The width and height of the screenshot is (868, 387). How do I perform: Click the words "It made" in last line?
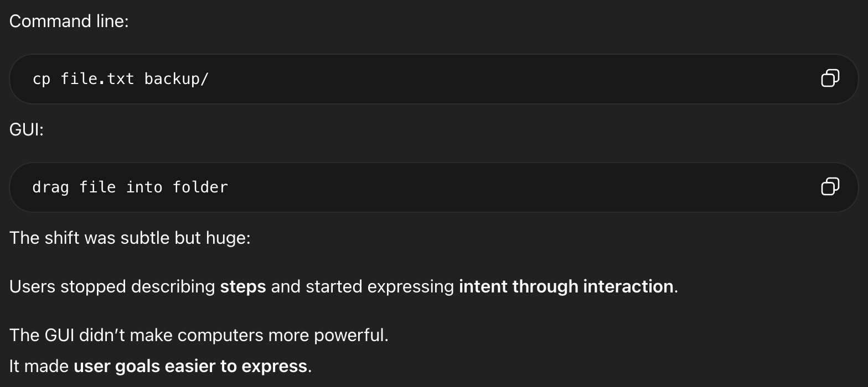[39, 366]
